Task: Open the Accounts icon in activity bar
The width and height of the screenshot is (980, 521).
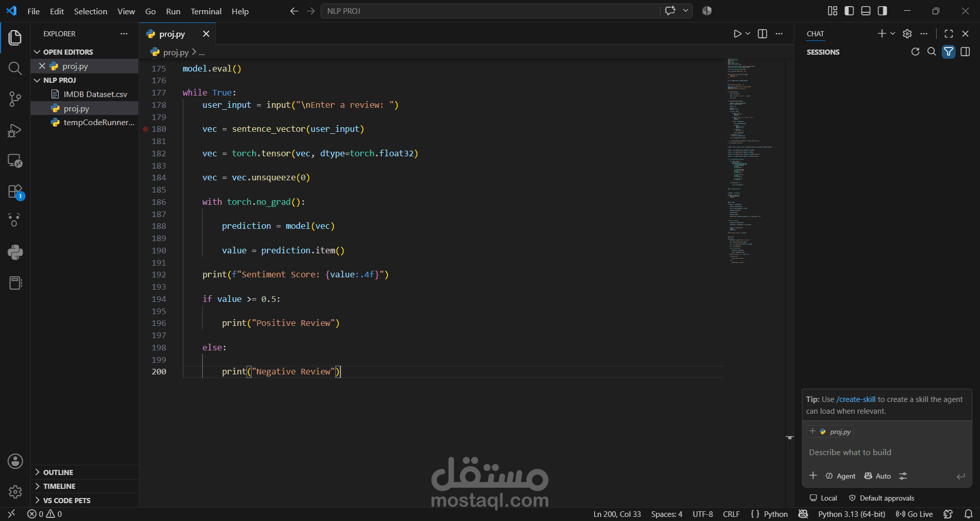Action: tap(15, 461)
